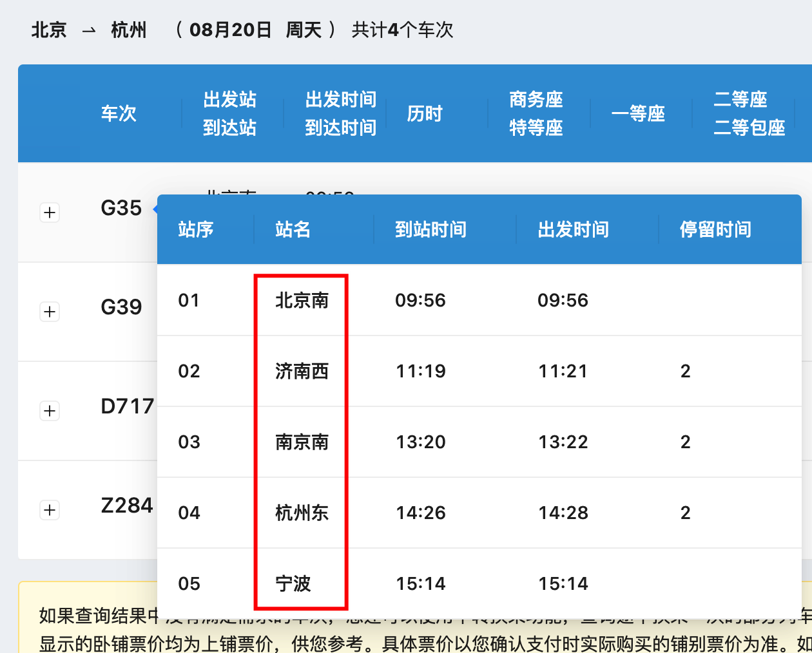
Task: Click arrival time 14:26 at 杭州东
Action: click(421, 513)
